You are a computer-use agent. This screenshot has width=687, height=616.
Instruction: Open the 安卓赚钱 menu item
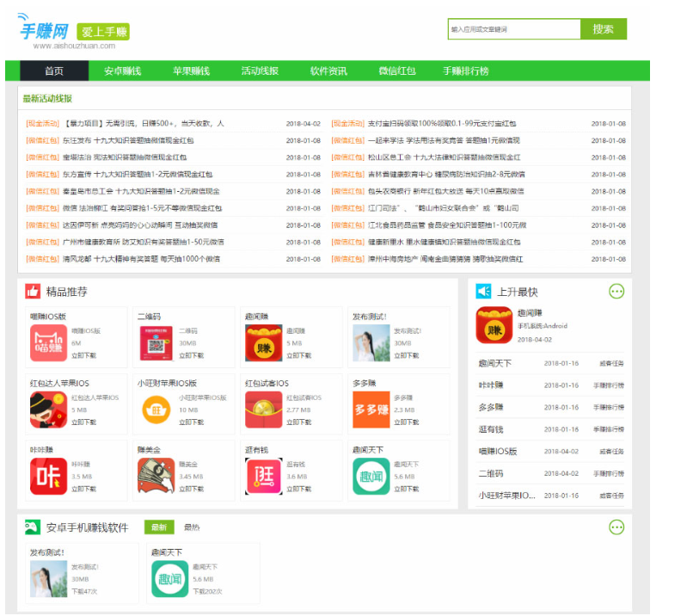click(x=122, y=71)
